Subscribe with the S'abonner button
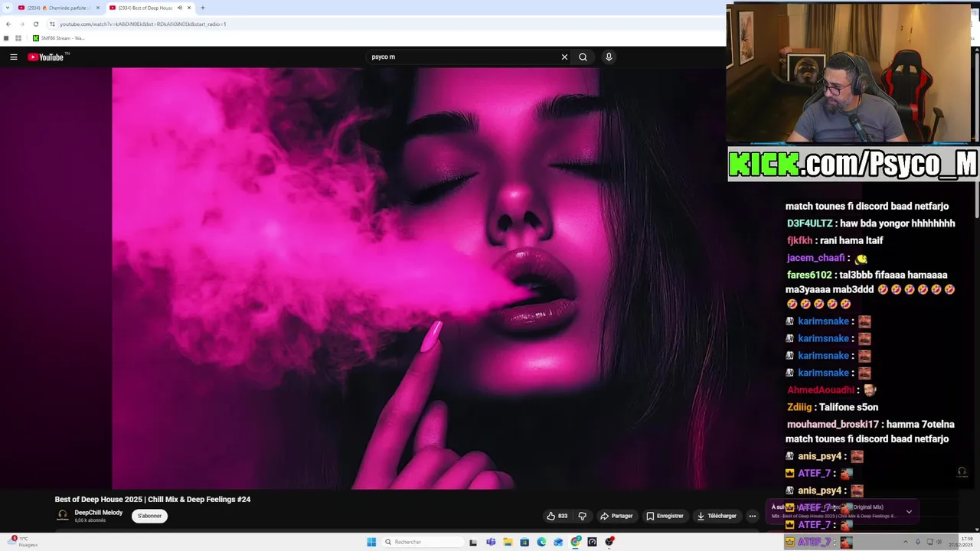The height and width of the screenshot is (551, 980). tap(149, 516)
